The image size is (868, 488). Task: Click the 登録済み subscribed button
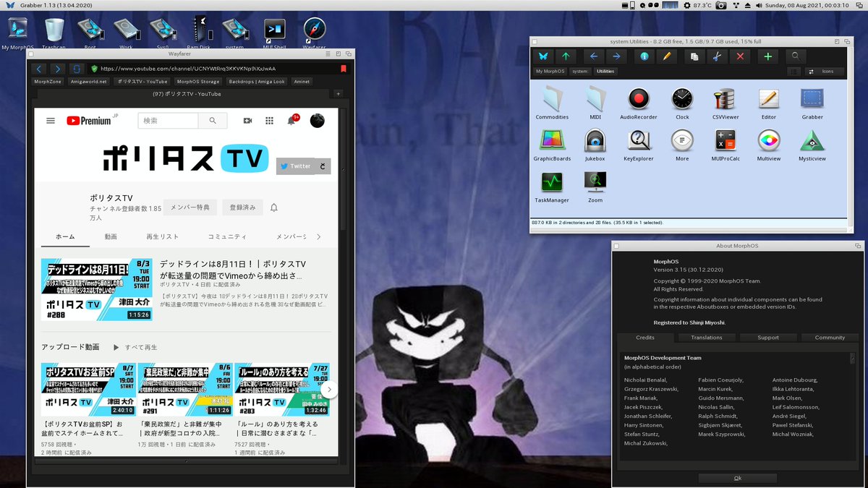pos(242,207)
